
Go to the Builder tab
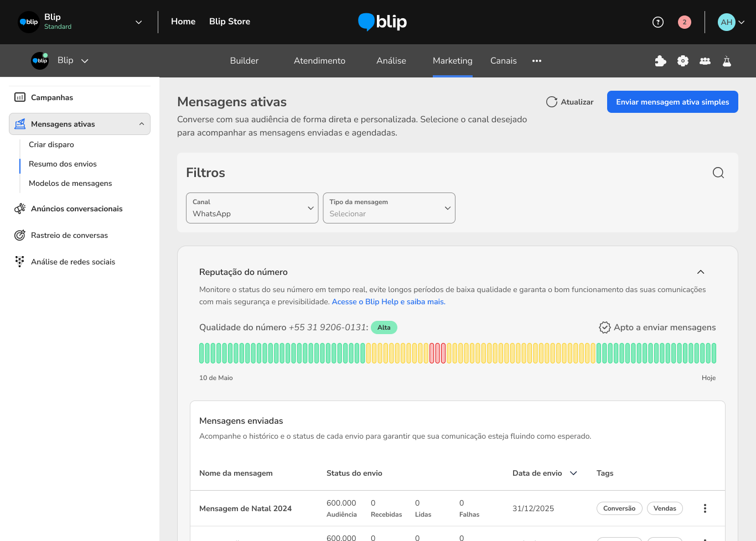point(244,61)
